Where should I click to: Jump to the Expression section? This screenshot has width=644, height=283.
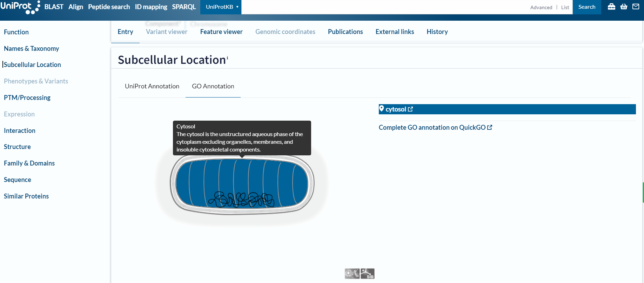click(19, 114)
